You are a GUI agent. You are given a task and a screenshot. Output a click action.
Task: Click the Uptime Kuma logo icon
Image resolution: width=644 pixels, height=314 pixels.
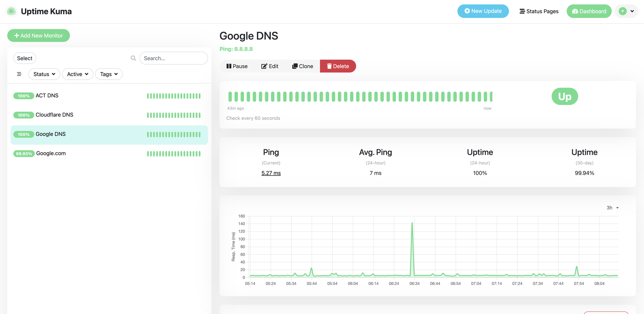11,11
